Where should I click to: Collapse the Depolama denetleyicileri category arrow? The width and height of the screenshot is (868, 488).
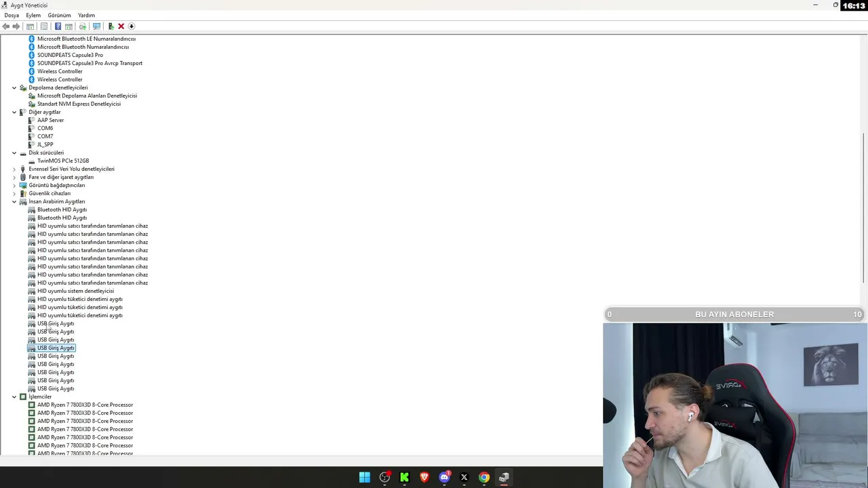[14, 87]
